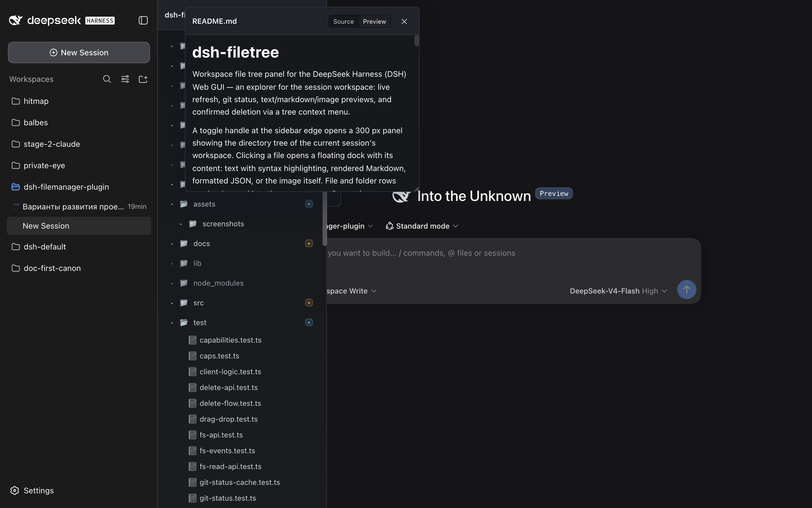Open client-logic.test.ts file
This screenshot has height=508, width=812.
[230, 372]
